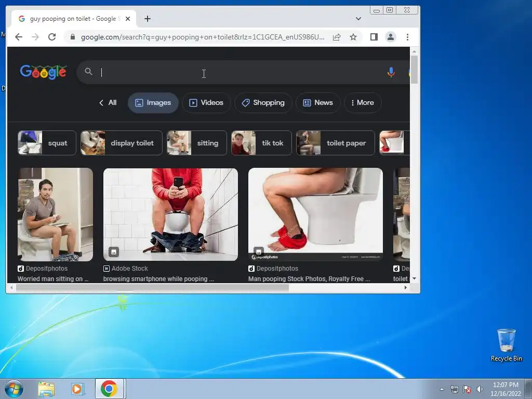Apply the 'toilet paper' suggestion chip
The image size is (532, 399).
tap(335, 143)
